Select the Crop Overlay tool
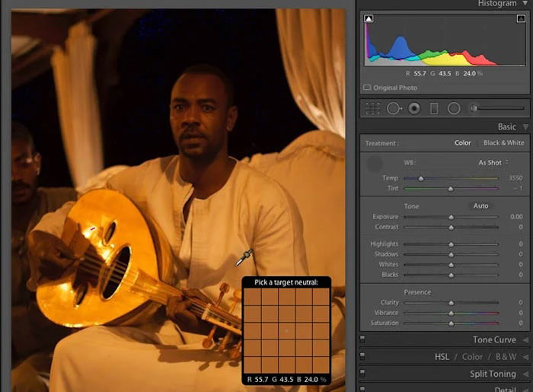 pyautogui.click(x=372, y=109)
